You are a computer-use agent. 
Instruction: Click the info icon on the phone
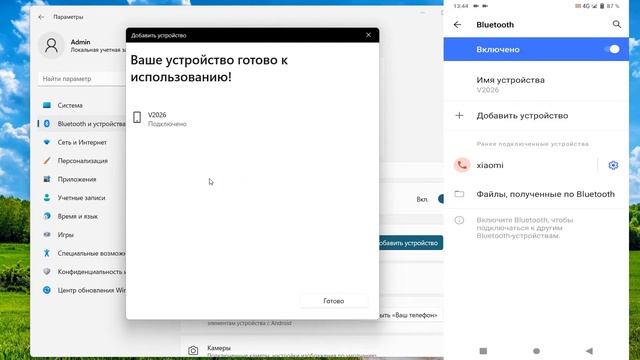pyautogui.click(x=459, y=220)
